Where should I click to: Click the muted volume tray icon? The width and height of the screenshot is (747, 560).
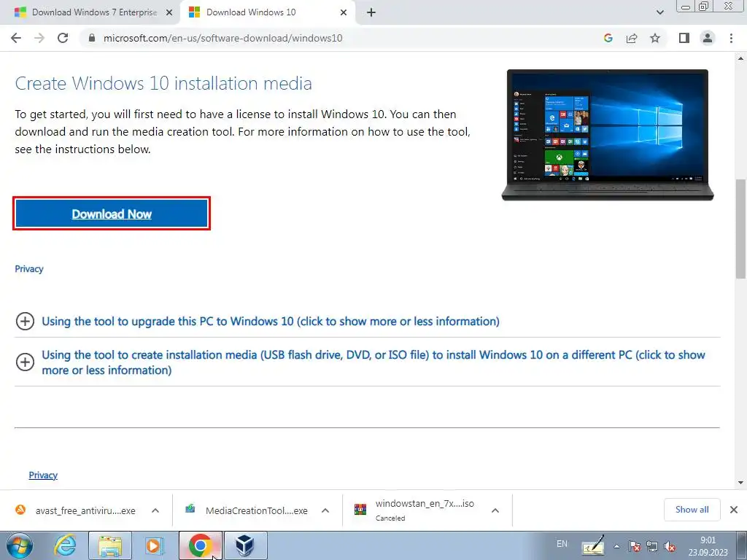670,546
